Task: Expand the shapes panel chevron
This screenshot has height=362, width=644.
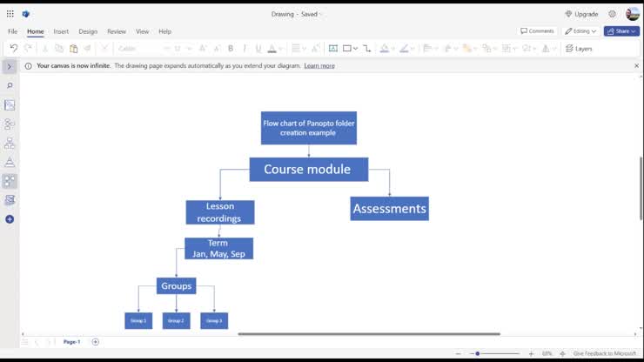Action: tap(10, 66)
